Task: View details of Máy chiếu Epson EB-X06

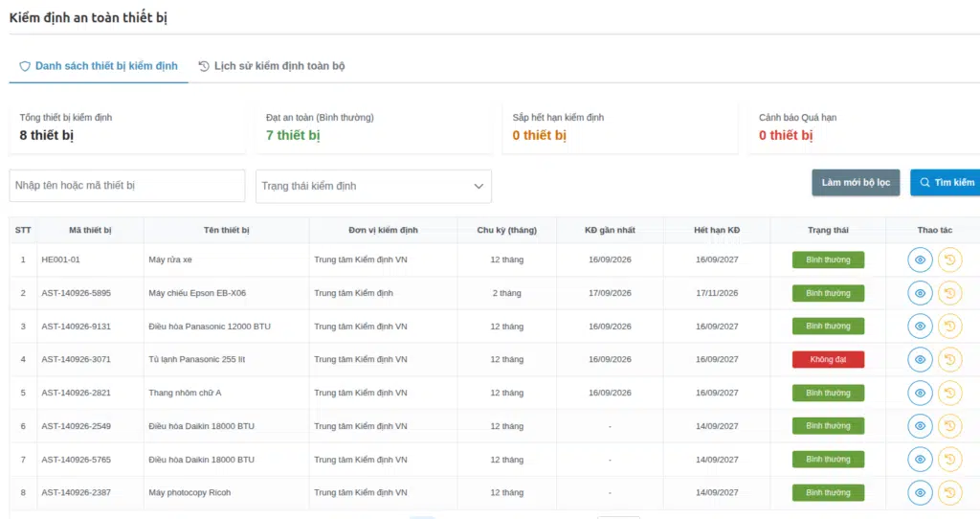Action: point(920,293)
